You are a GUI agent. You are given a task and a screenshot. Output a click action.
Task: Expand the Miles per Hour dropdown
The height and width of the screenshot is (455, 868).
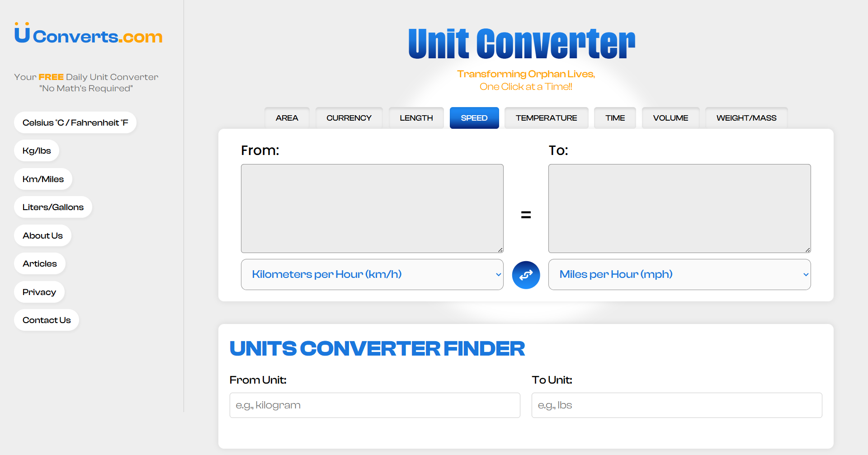(679, 274)
